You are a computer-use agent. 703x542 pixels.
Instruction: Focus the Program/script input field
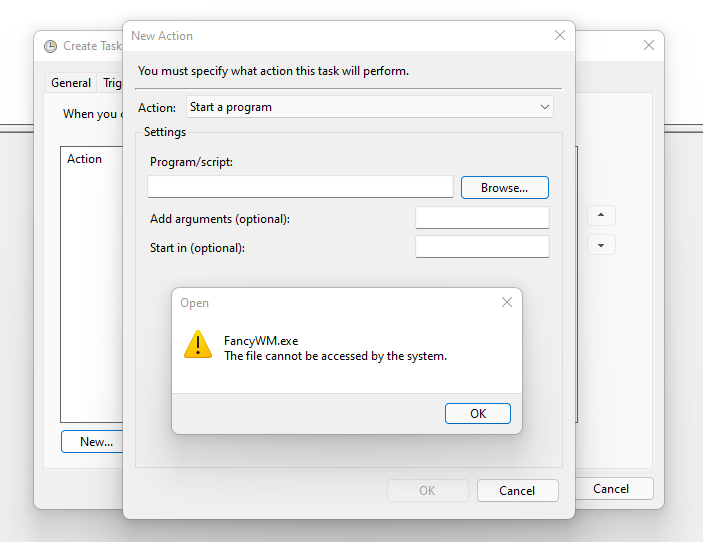pos(300,186)
